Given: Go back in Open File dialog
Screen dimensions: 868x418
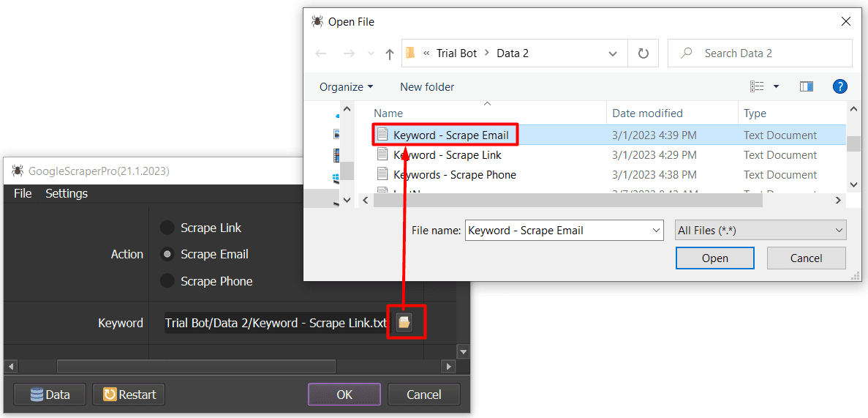Looking at the screenshot, I should (320, 53).
